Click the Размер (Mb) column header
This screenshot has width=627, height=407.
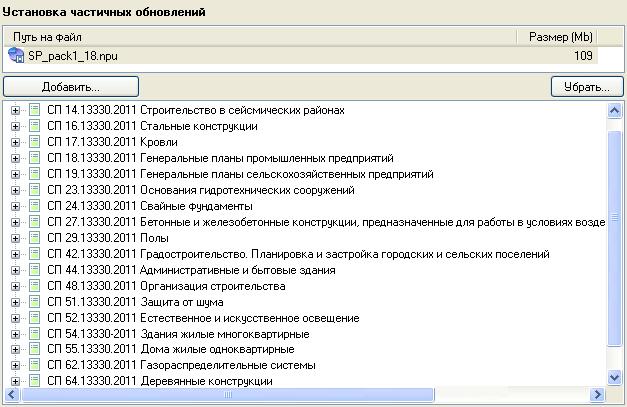point(560,37)
